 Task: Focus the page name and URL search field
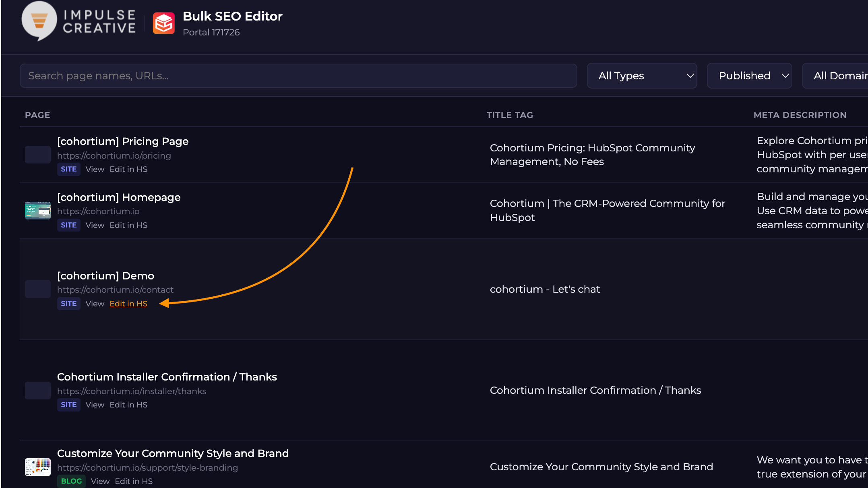pos(298,76)
